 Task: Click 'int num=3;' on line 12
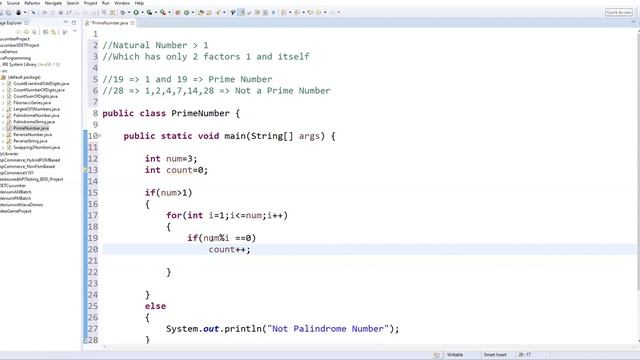tap(171, 158)
